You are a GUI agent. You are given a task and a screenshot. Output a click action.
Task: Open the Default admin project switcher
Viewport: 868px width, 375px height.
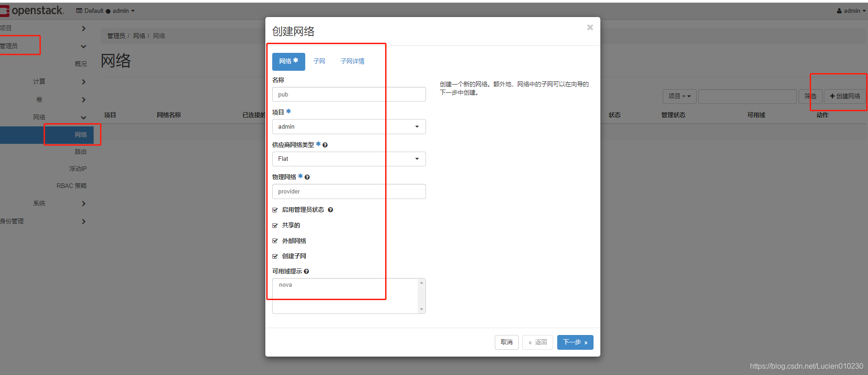[x=106, y=11]
